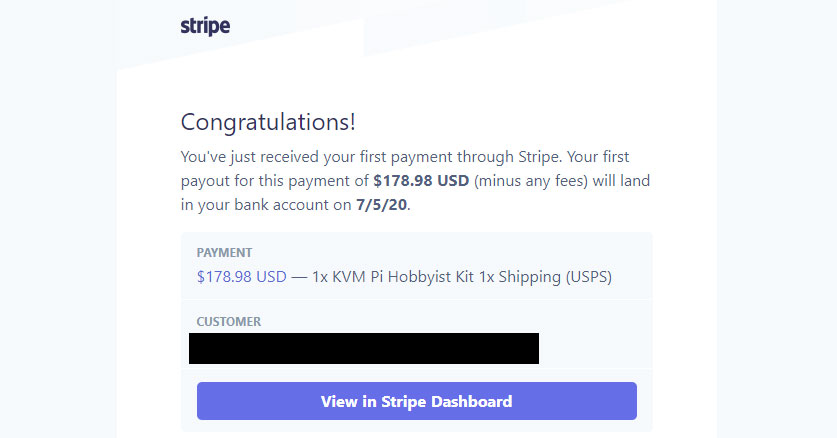This screenshot has height=438, width=837.
Task: Click the redacted black customer box
Action: coord(364,348)
